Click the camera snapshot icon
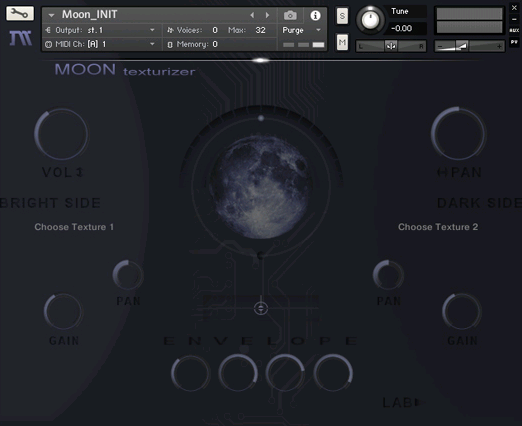The height and width of the screenshot is (426, 522). (290, 15)
